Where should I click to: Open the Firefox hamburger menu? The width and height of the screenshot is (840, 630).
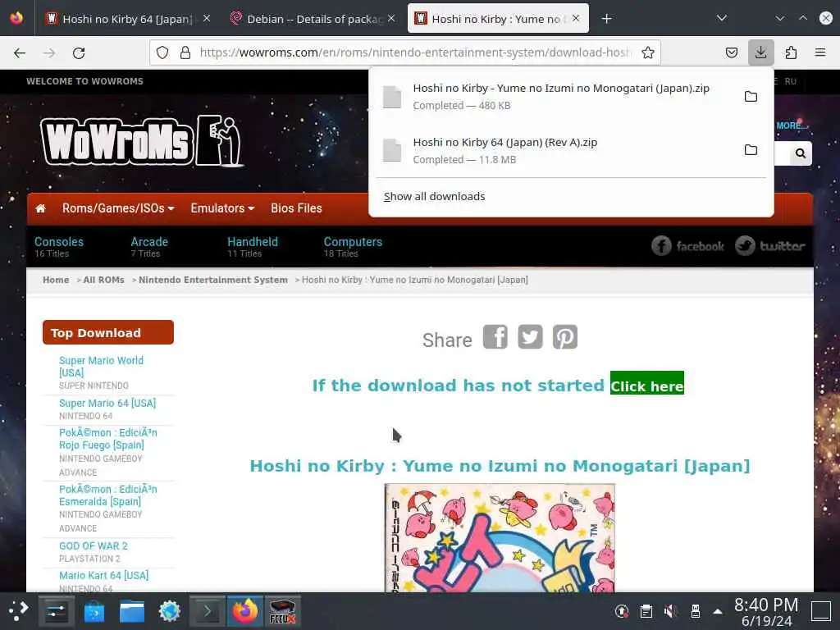(820, 52)
